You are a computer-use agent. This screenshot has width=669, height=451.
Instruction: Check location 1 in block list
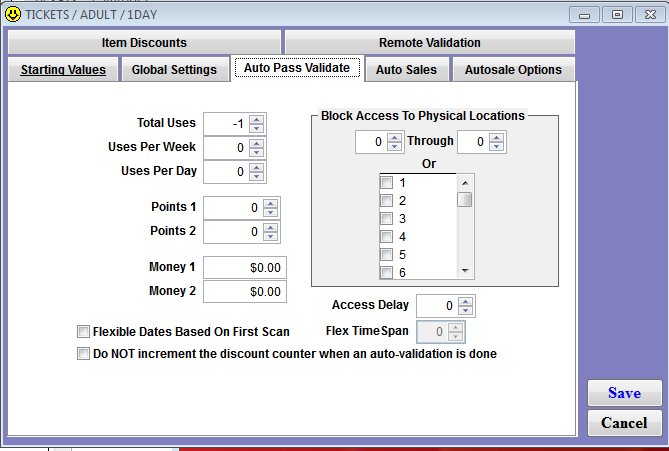387,183
